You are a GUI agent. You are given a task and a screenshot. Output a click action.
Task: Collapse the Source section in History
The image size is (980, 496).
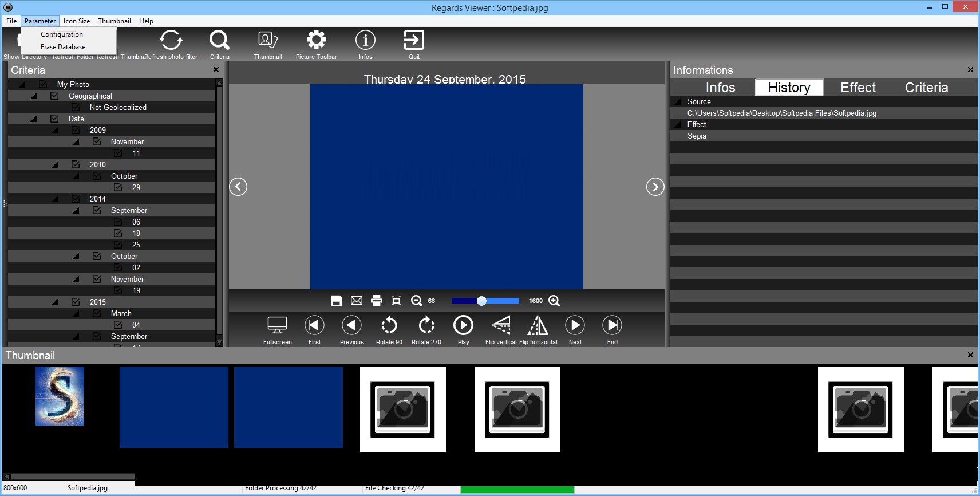coord(679,101)
